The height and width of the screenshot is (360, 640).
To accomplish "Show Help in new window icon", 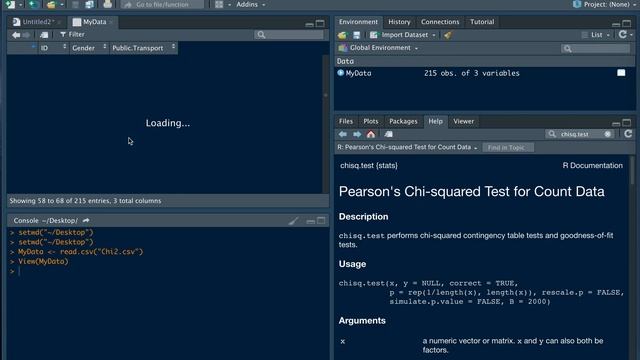I will point(389,134).
